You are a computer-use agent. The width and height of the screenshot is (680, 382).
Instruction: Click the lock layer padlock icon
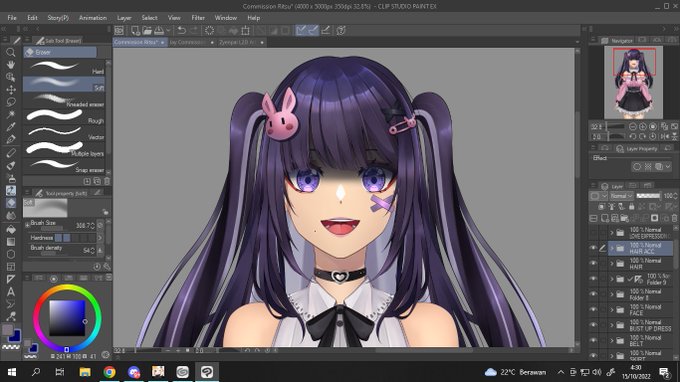[631, 207]
